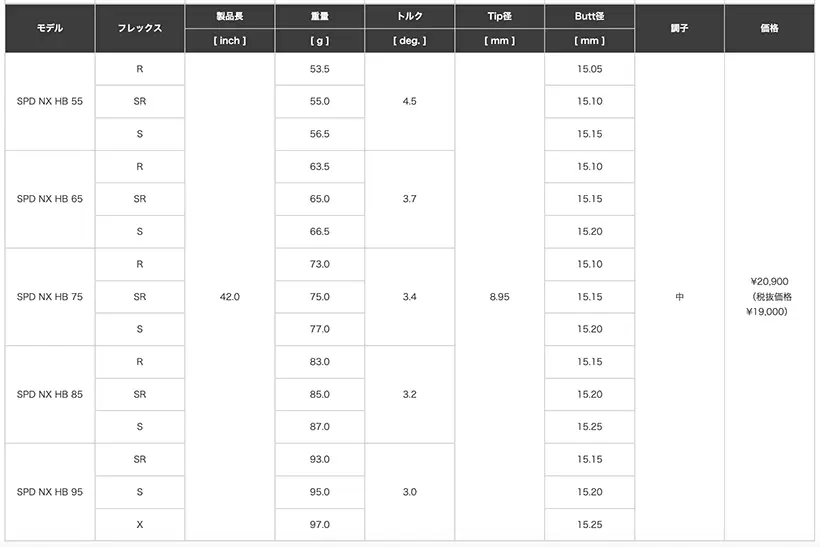Select the Tip径 column header
This screenshot has width=820, height=547.
click(499, 17)
